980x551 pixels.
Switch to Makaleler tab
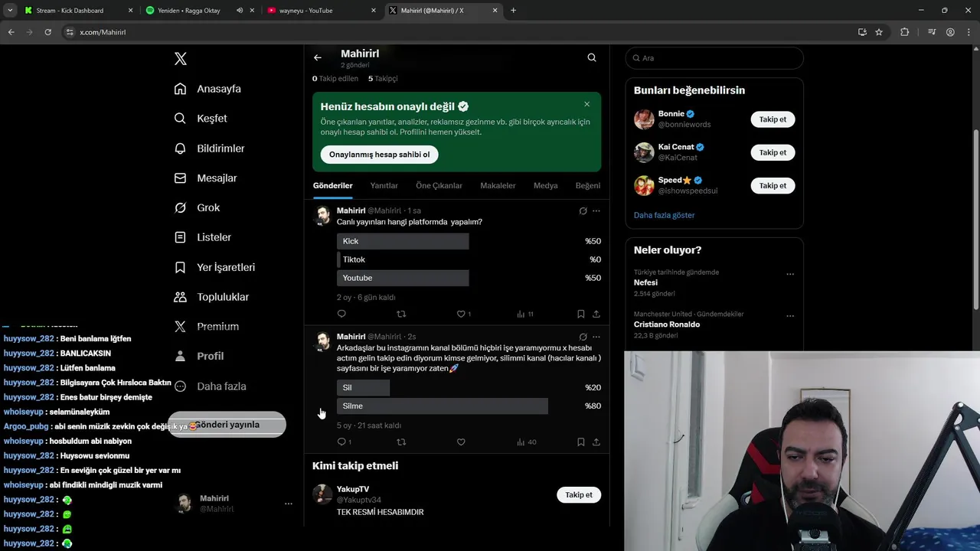click(x=498, y=185)
